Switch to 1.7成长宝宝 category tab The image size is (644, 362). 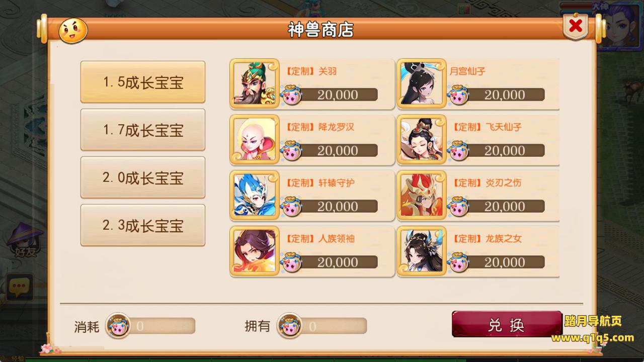(x=143, y=130)
